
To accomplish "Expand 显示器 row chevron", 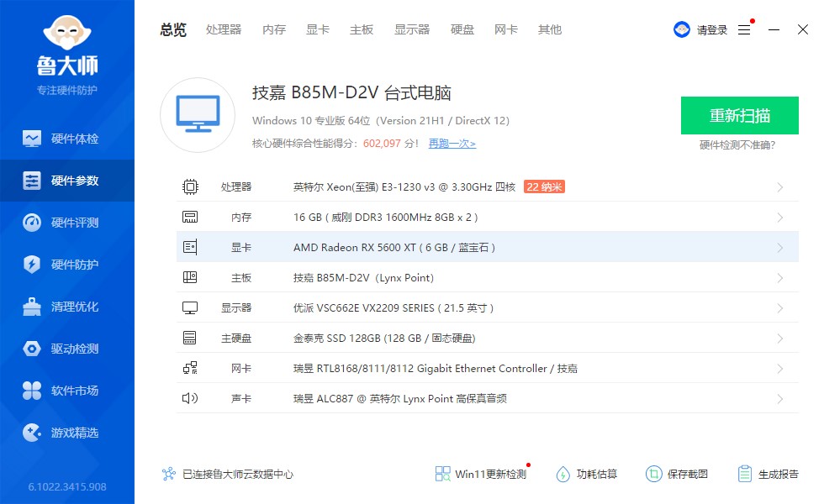I will (x=780, y=308).
